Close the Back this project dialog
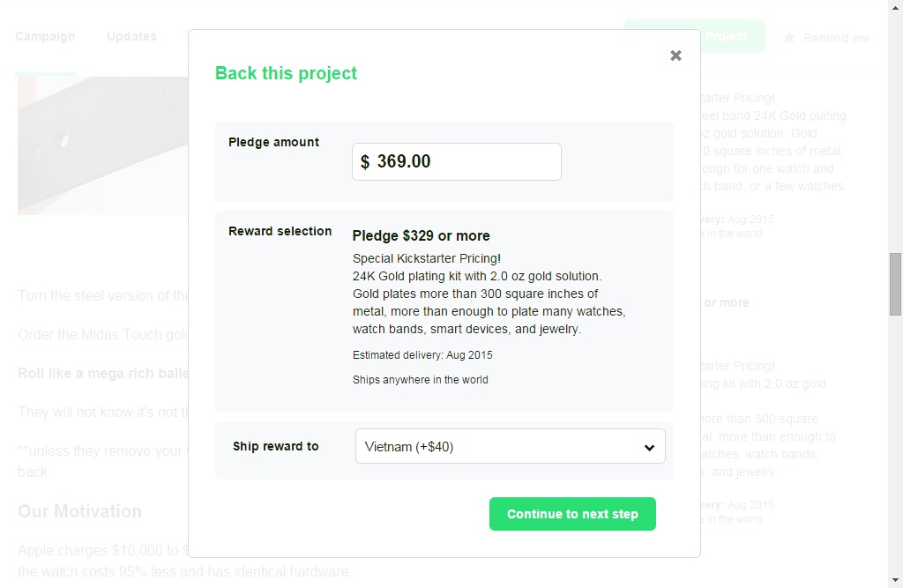Screen dimensions: 903x588 (675, 56)
